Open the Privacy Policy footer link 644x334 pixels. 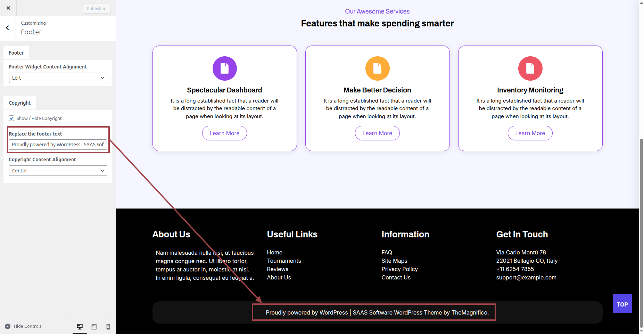(x=399, y=269)
